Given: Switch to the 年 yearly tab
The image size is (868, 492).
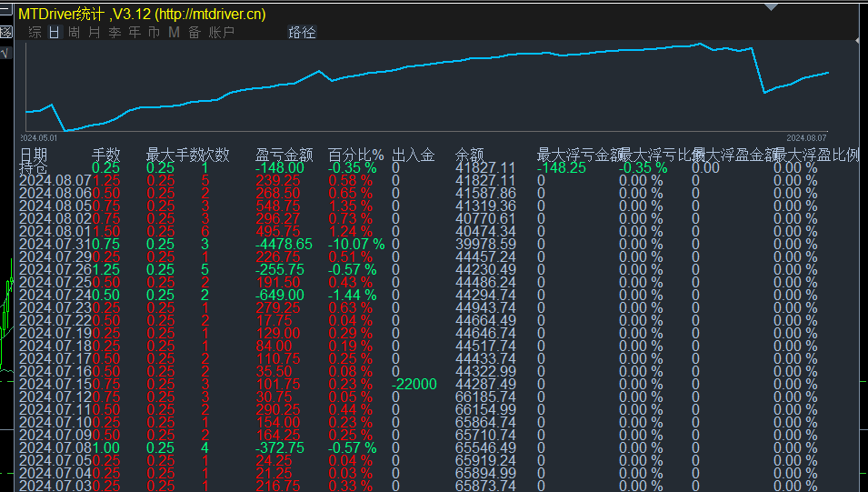Looking at the screenshot, I should coord(135,33).
